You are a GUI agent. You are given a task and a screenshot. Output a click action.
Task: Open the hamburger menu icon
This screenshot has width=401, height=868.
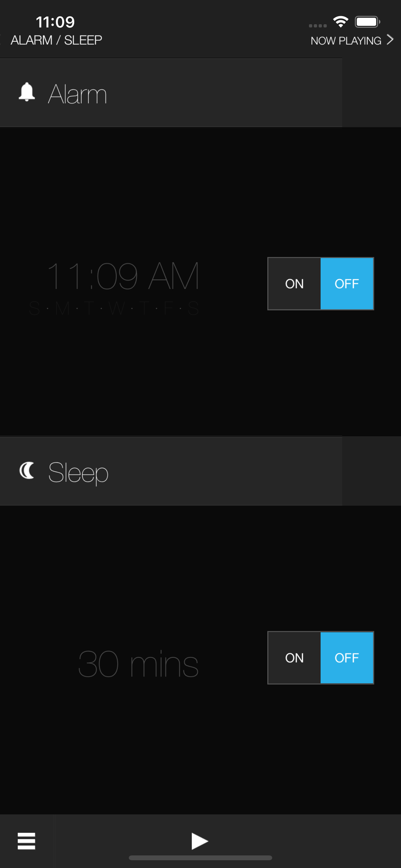(26, 841)
